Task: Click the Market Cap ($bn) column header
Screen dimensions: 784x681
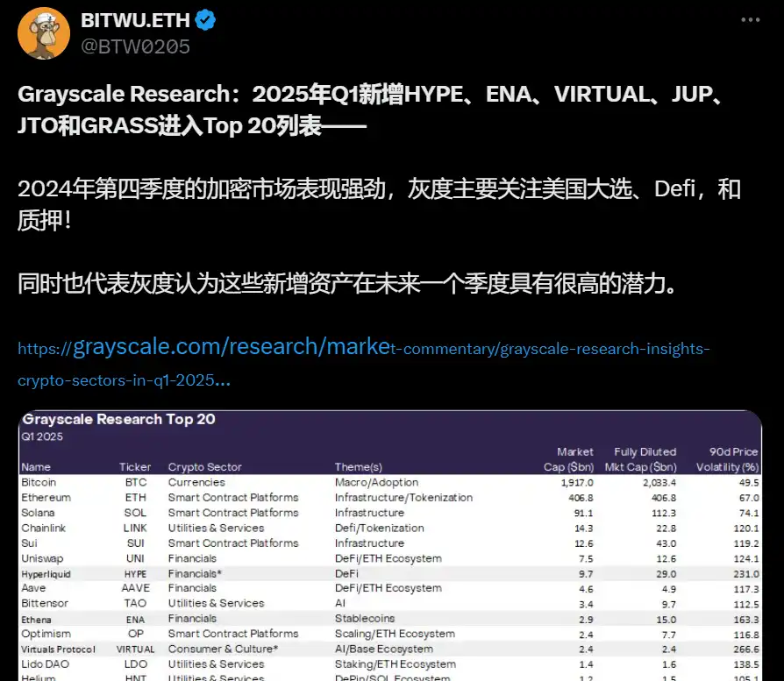Action: (570, 459)
